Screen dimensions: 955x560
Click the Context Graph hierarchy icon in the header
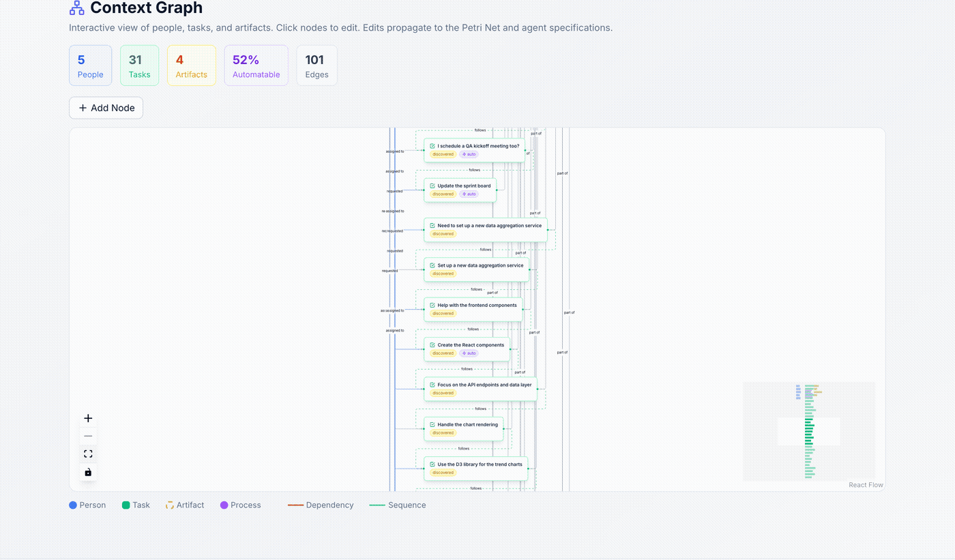click(x=77, y=8)
